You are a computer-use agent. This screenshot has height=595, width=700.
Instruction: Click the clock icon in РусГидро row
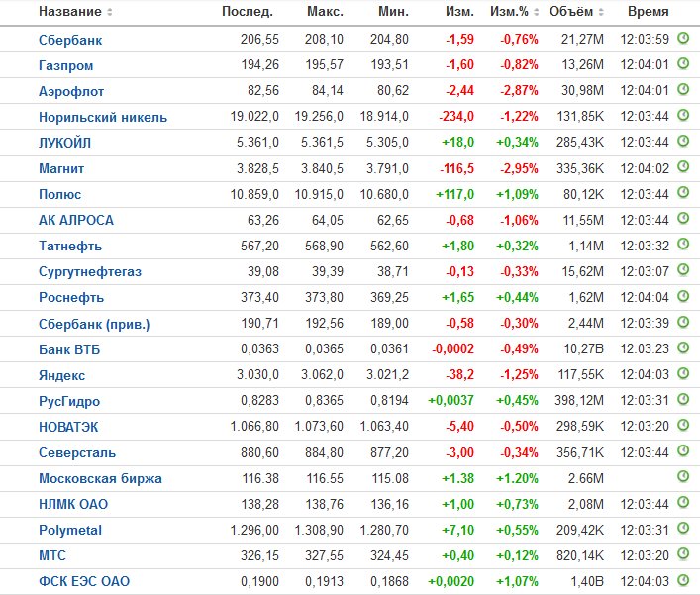click(x=683, y=399)
